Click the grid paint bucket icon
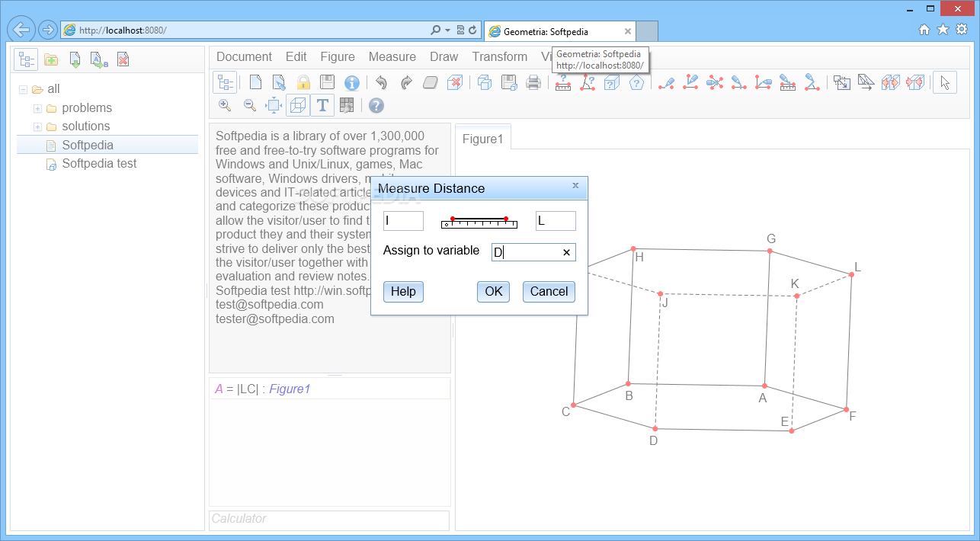This screenshot has height=541, width=980. tap(347, 105)
